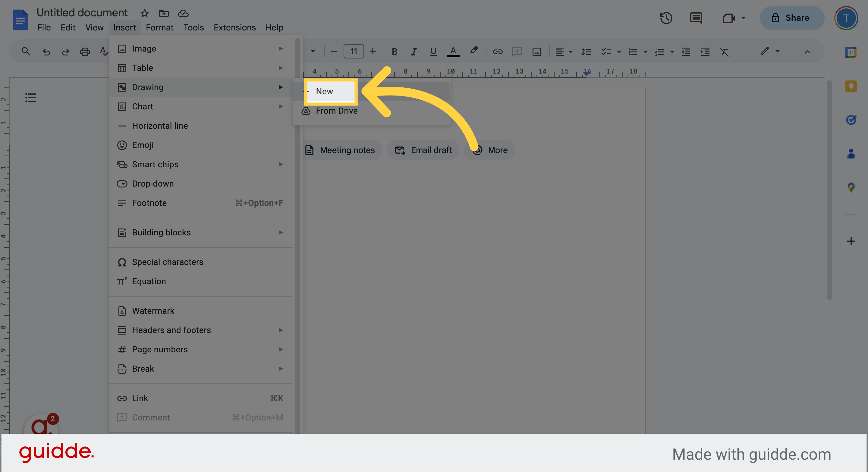Screen dimensions: 868x472
Task: Expand the Smart chips submenu
Action: [201, 164]
